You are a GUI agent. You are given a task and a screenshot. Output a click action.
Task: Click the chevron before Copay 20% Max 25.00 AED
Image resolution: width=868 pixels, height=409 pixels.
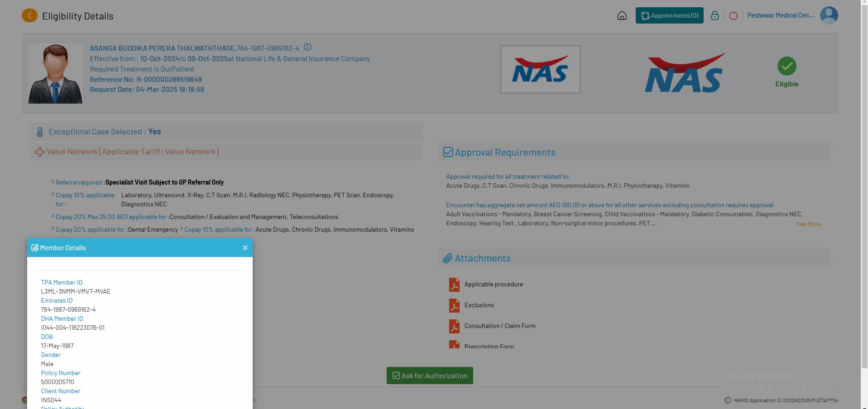53,216
